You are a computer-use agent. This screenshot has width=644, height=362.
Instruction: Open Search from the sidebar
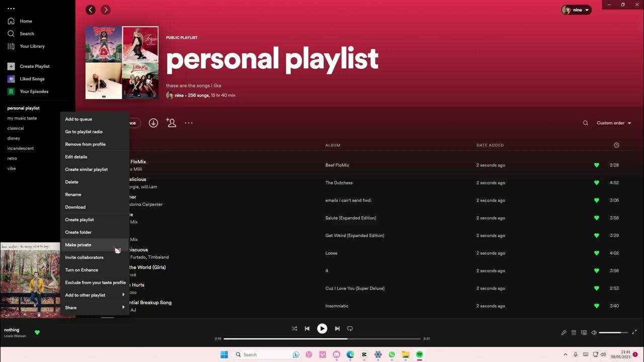tap(21, 34)
